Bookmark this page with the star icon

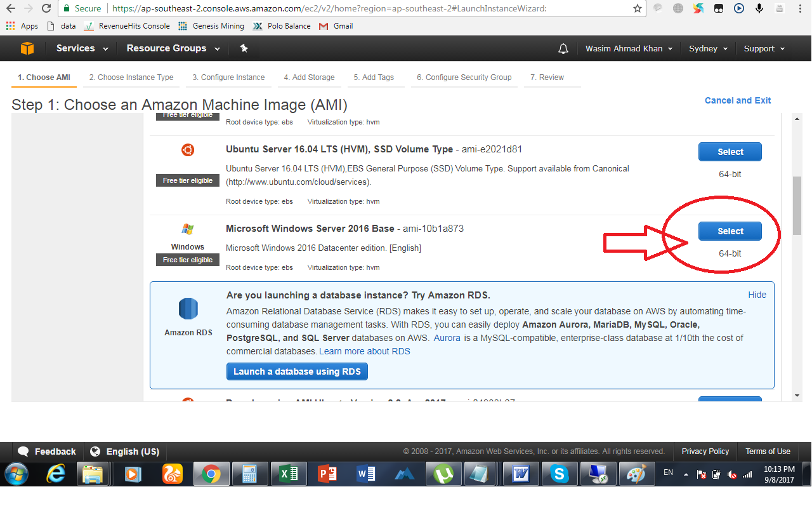click(x=638, y=8)
